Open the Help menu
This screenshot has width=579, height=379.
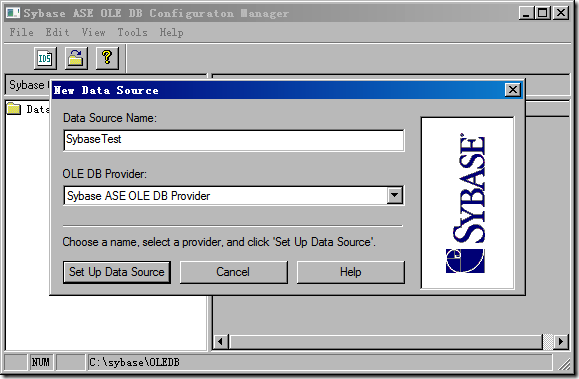tap(171, 32)
